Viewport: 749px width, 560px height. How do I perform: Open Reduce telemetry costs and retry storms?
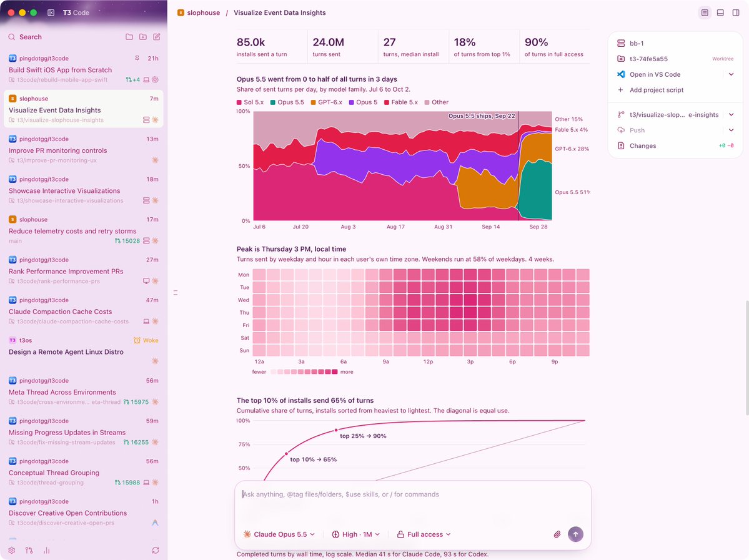coord(84,230)
